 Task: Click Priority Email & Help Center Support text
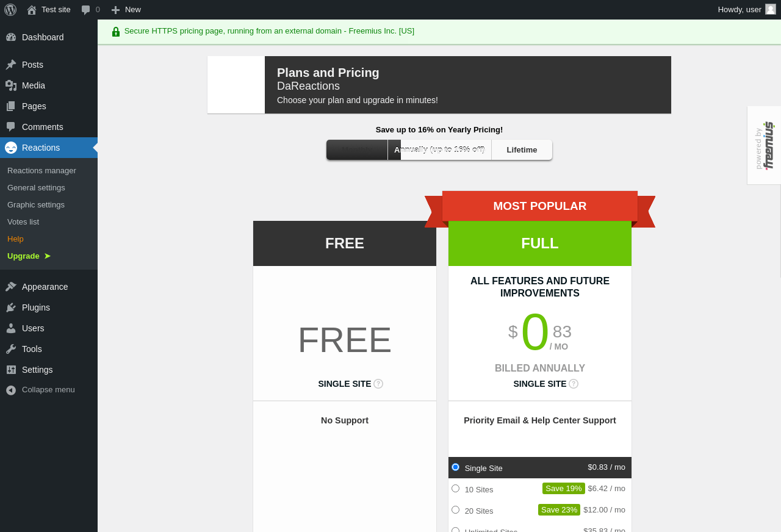tap(540, 420)
